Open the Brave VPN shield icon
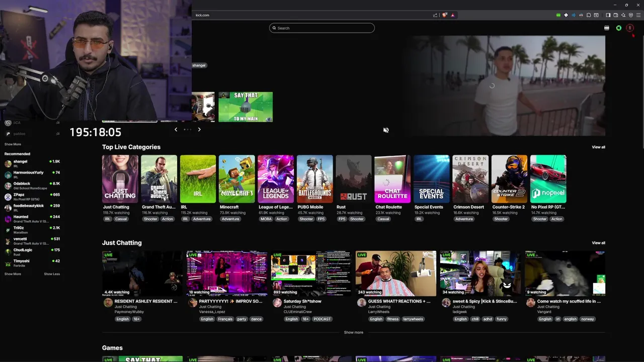The width and height of the screenshot is (644, 362). point(631,15)
